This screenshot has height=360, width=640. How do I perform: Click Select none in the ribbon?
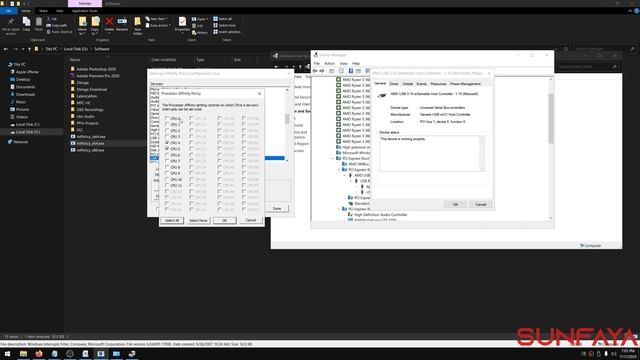click(224, 25)
